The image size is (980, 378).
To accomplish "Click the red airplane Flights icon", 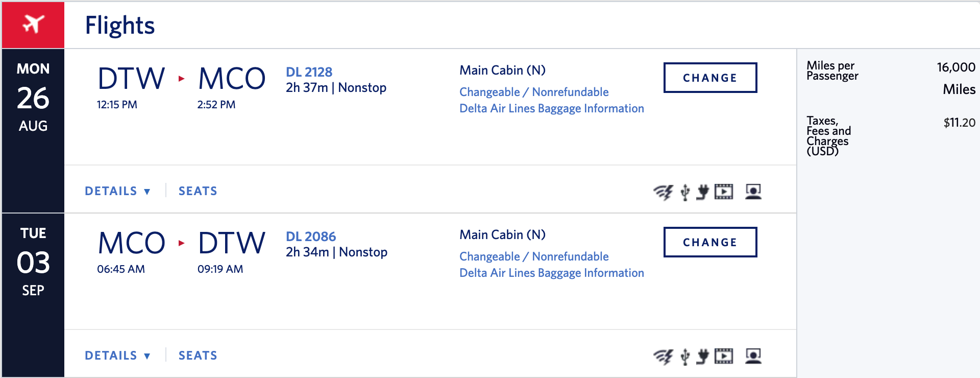I will (33, 25).
